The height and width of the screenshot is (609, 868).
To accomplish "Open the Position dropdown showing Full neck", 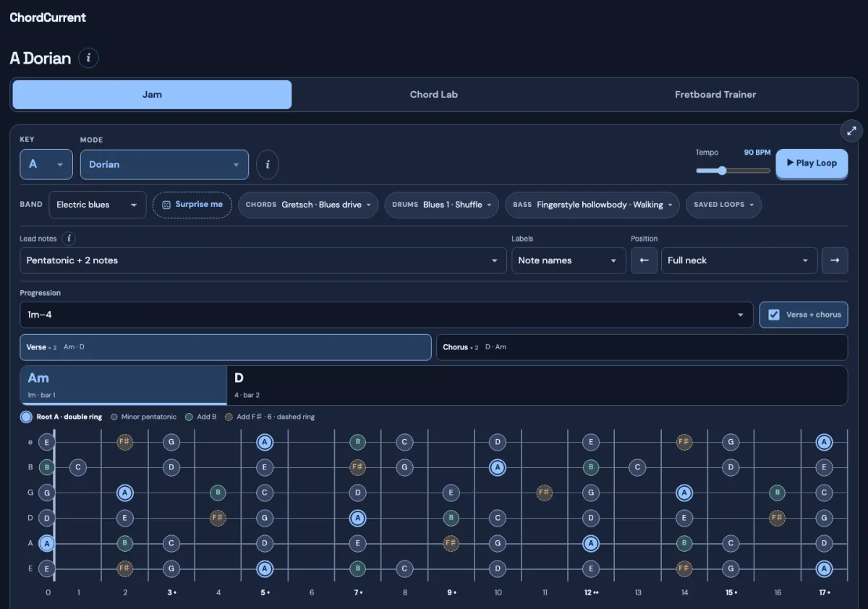I will (x=739, y=260).
